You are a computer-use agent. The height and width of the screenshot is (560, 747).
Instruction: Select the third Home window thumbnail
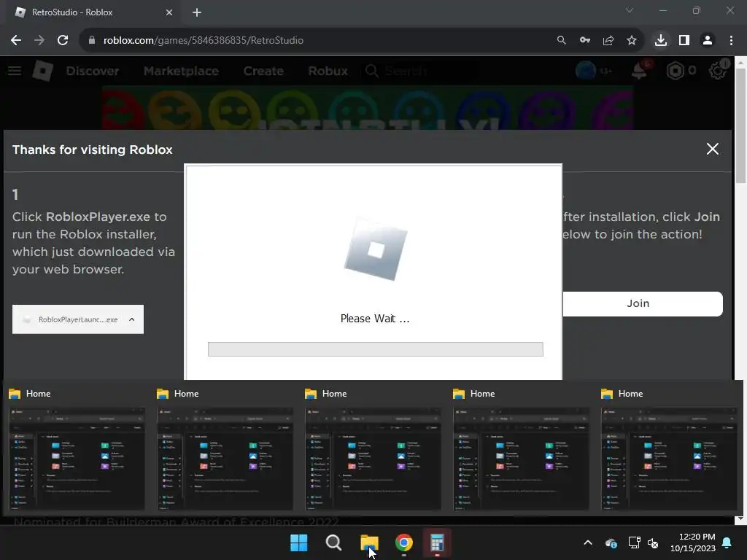click(x=373, y=459)
